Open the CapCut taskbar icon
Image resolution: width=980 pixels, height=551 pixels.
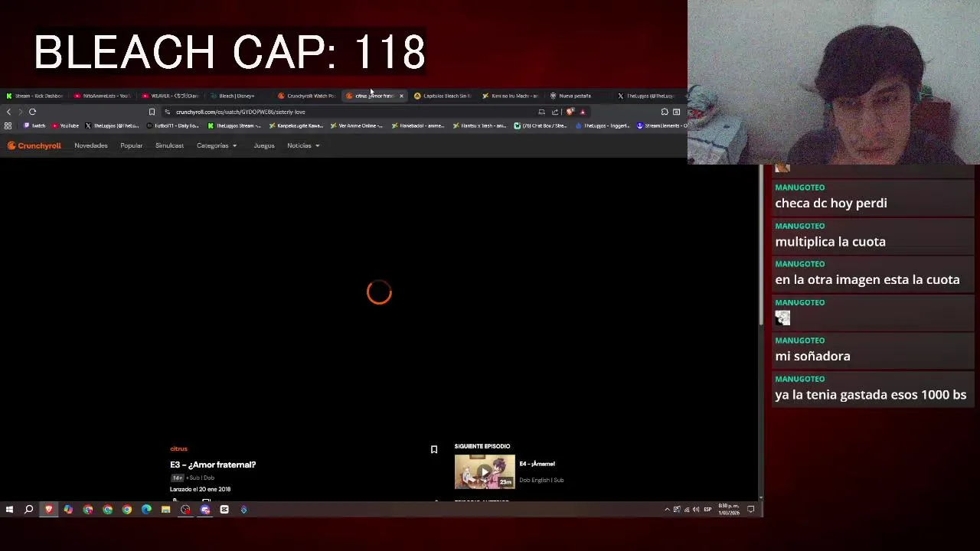(224, 510)
